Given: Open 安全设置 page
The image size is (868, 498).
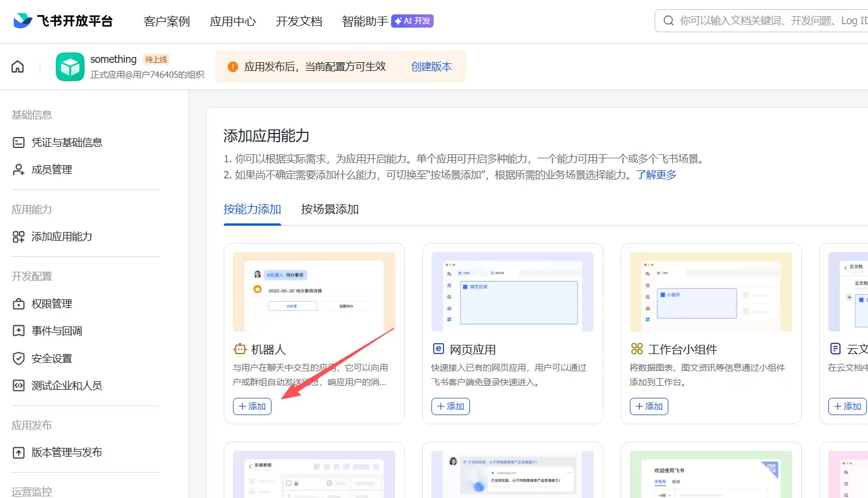Looking at the screenshot, I should (x=51, y=358).
